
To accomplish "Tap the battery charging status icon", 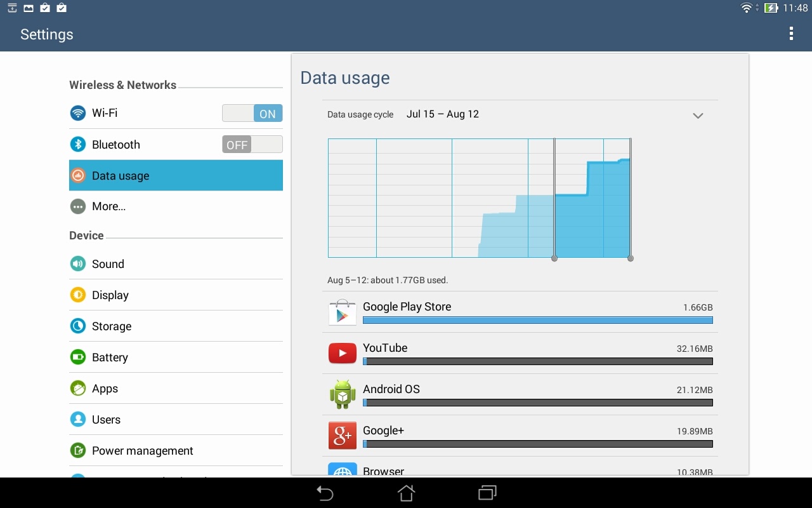I will [771, 8].
